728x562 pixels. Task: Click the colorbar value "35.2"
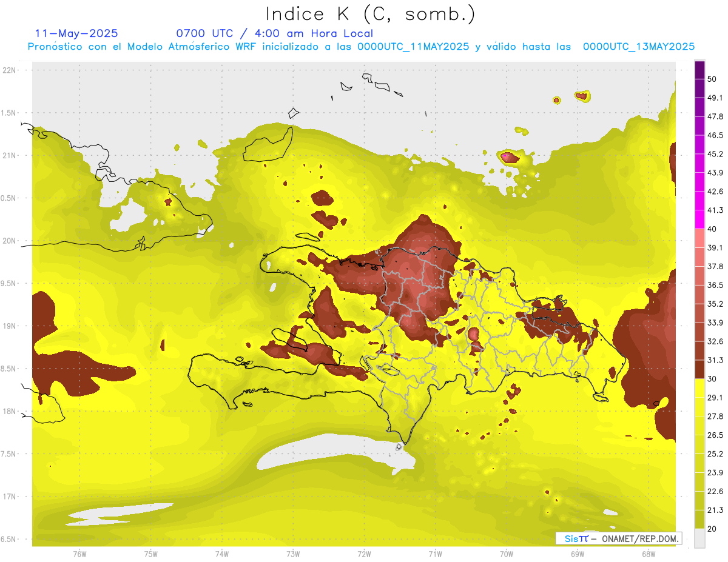[715, 304]
